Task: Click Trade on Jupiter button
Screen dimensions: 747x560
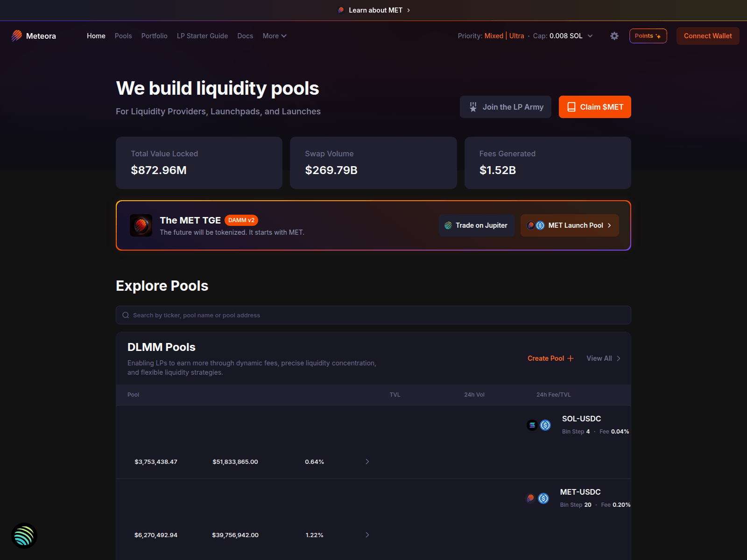Action: (x=477, y=225)
